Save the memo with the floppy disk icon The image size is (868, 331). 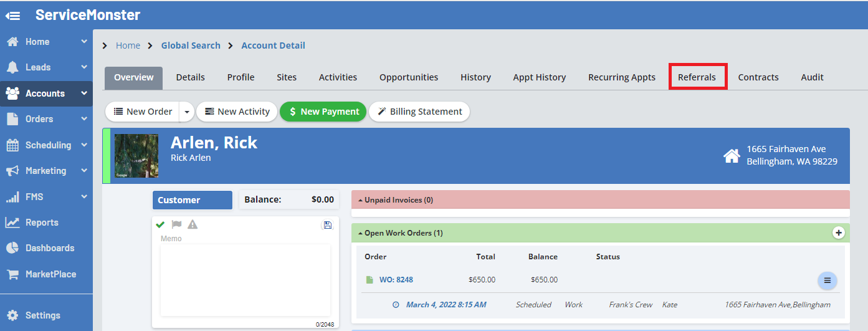click(x=328, y=225)
